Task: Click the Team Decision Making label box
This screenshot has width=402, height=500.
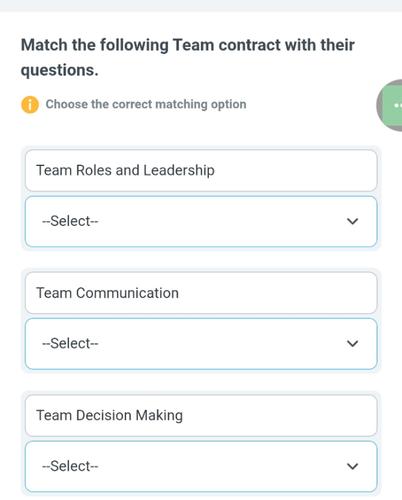Action: pos(201,415)
